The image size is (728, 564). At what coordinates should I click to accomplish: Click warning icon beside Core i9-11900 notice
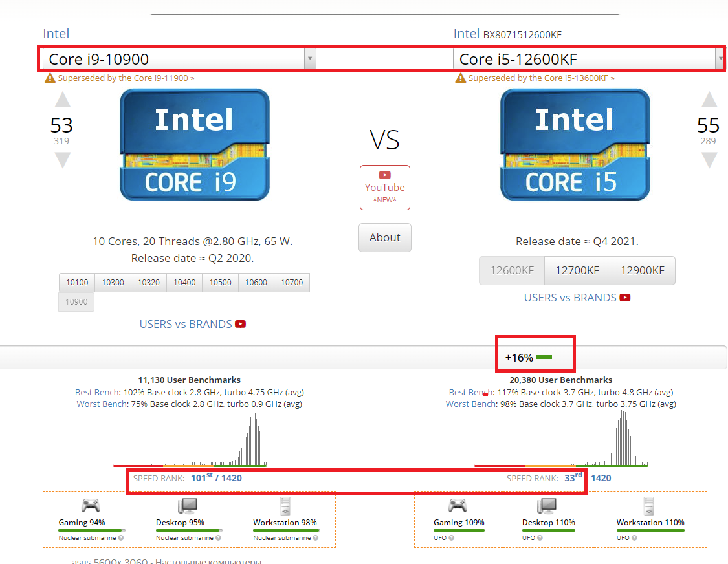[x=50, y=78]
